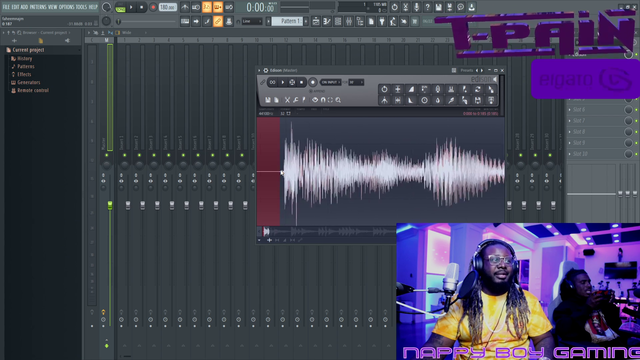This screenshot has width=640, height=360.
Task: Toggle wait for input before playing
Action: tap(196, 7)
